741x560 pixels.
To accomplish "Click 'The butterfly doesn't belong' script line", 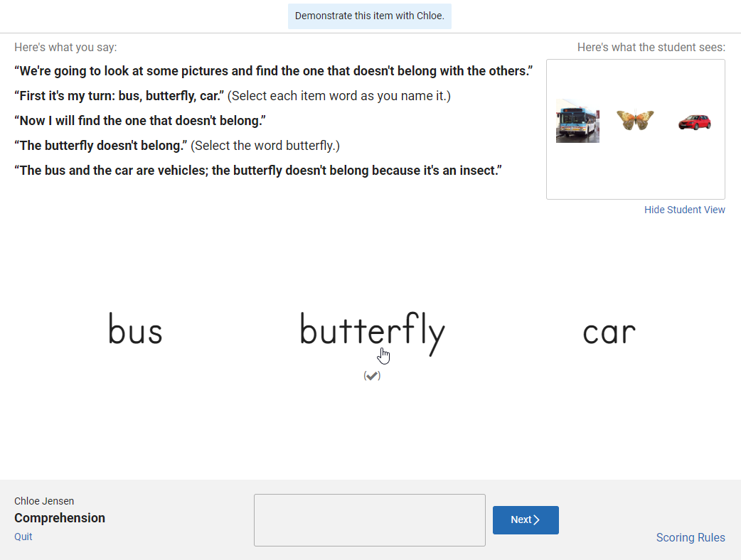I will [101, 146].
